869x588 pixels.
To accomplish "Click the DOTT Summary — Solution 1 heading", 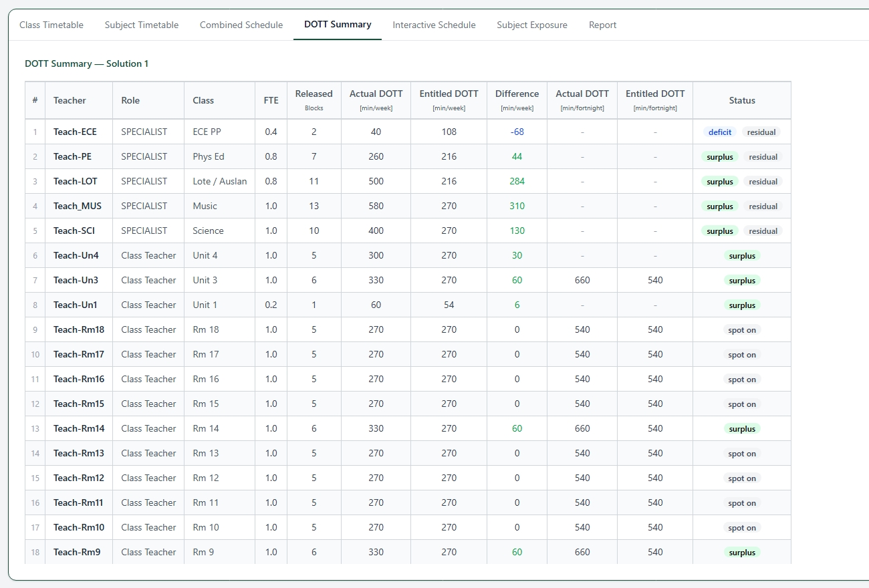I will pos(86,63).
